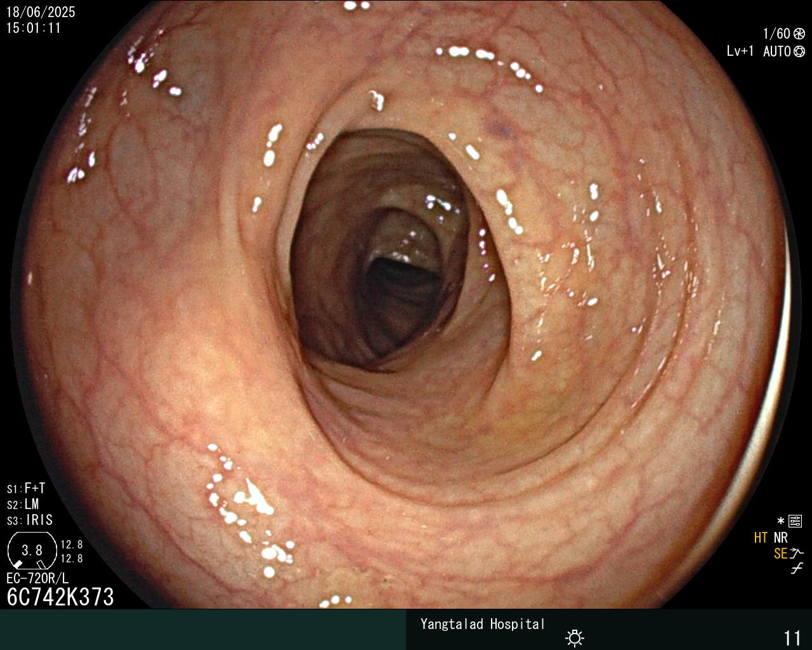Click the tone curve icon below SE
This screenshot has height=650, width=812.
(797, 569)
